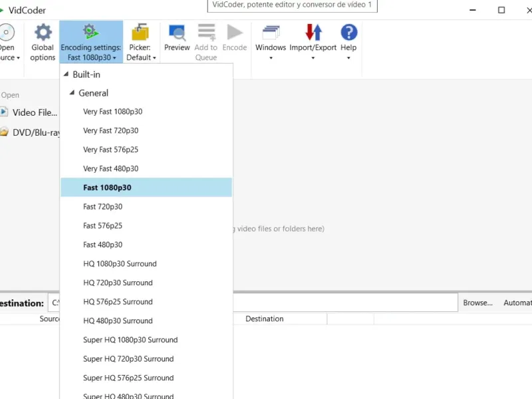Open the Windows dropdown arrow
The width and height of the screenshot is (532, 399).
[271, 59]
